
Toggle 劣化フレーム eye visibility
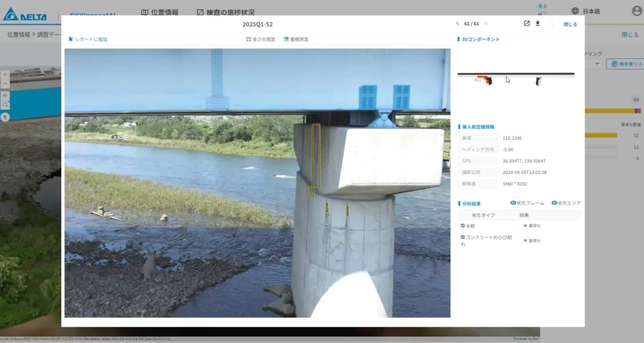click(513, 203)
